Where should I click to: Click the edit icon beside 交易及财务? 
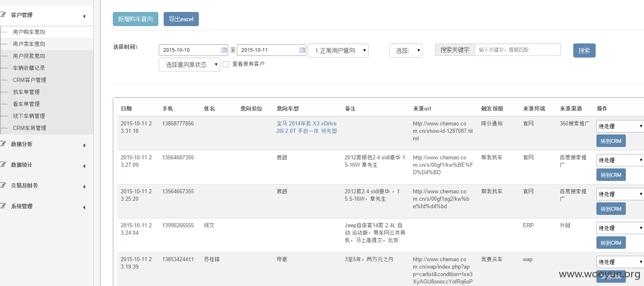tap(3, 185)
